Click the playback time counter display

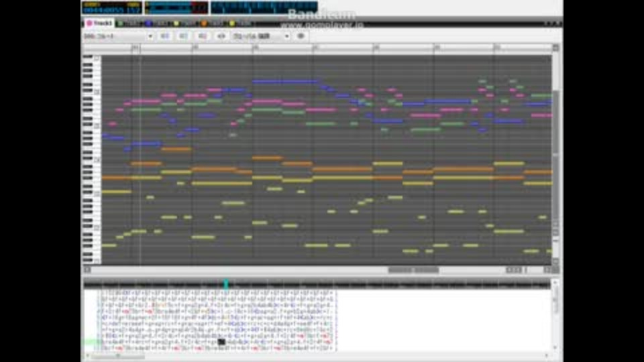tap(112, 7)
